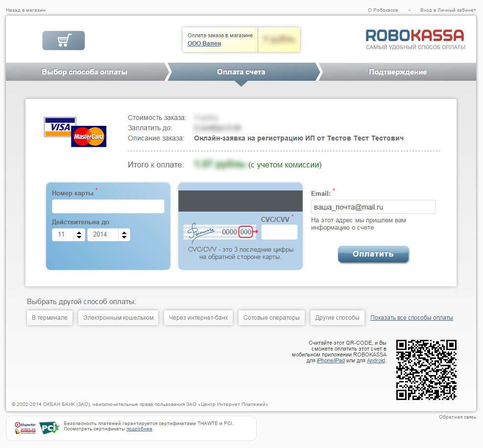The width and height of the screenshot is (483, 448).
Task: Click the QR code image
Action: click(426, 370)
